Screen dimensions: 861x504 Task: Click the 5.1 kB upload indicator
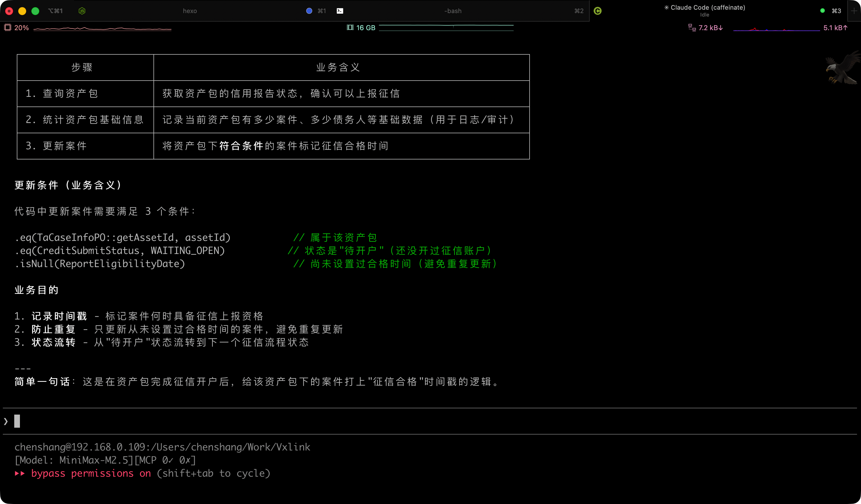[835, 28]
